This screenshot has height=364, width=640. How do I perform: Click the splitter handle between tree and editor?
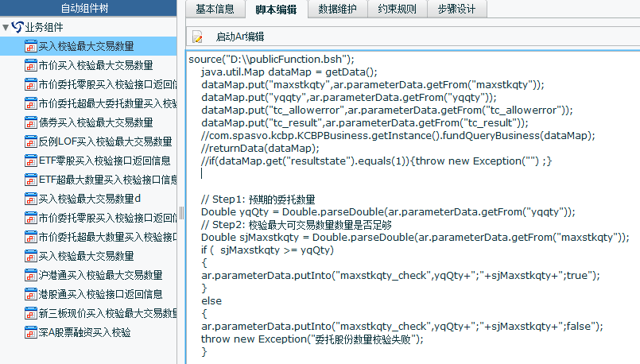[x=182, y=213]
